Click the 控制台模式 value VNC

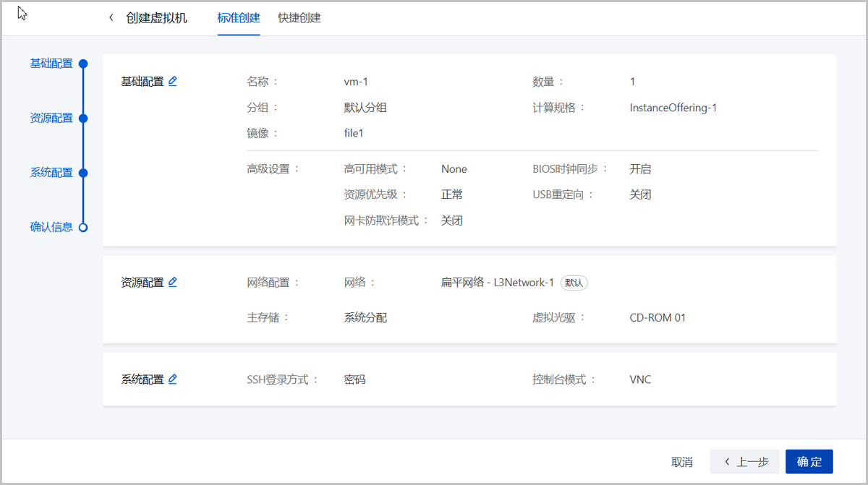click(x=640, y=379)
